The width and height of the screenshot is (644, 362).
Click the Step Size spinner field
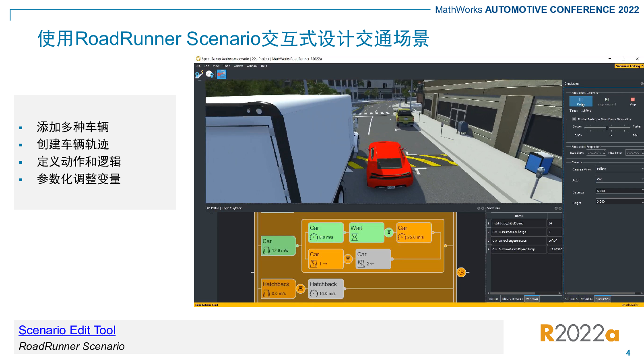[x=596, y=152]
